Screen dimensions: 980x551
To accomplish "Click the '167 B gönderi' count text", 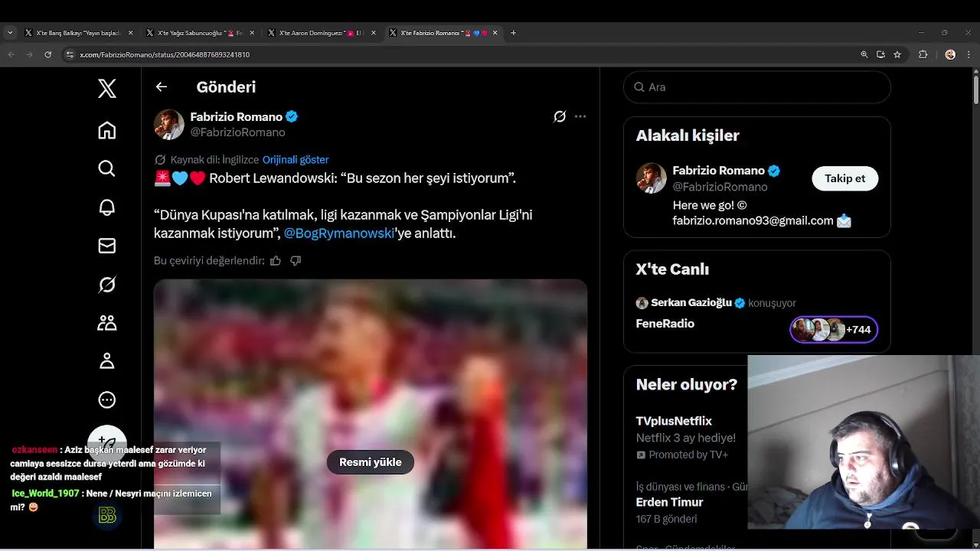I will click(667, 519).
